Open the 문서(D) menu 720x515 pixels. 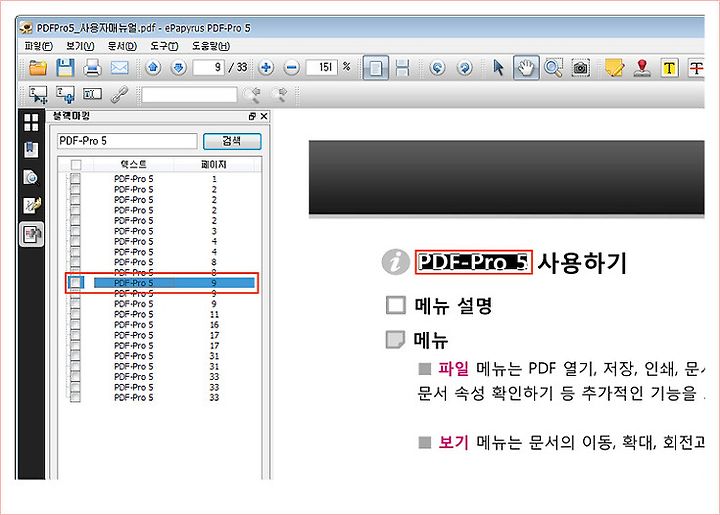[x=122, y=46]
